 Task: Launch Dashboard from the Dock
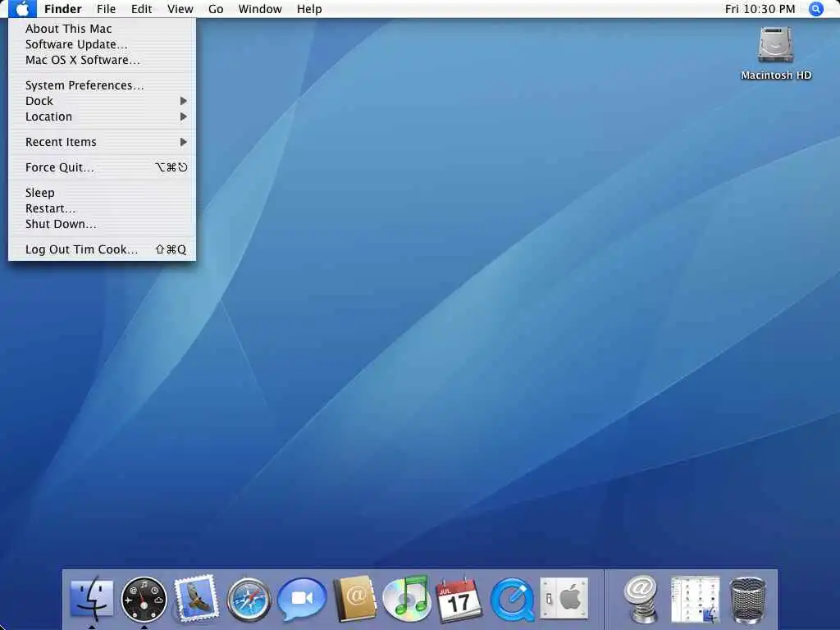pyautogui.click(x=144, y=599)
